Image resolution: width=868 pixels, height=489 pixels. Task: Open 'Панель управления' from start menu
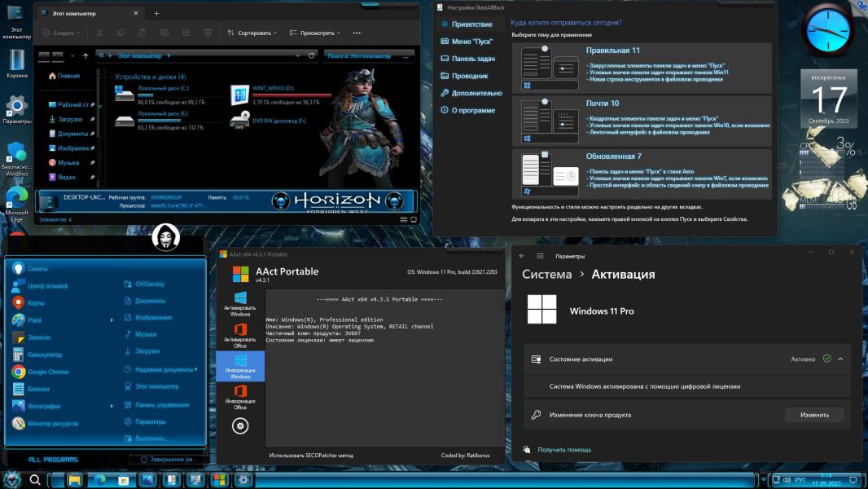[156, 405]
